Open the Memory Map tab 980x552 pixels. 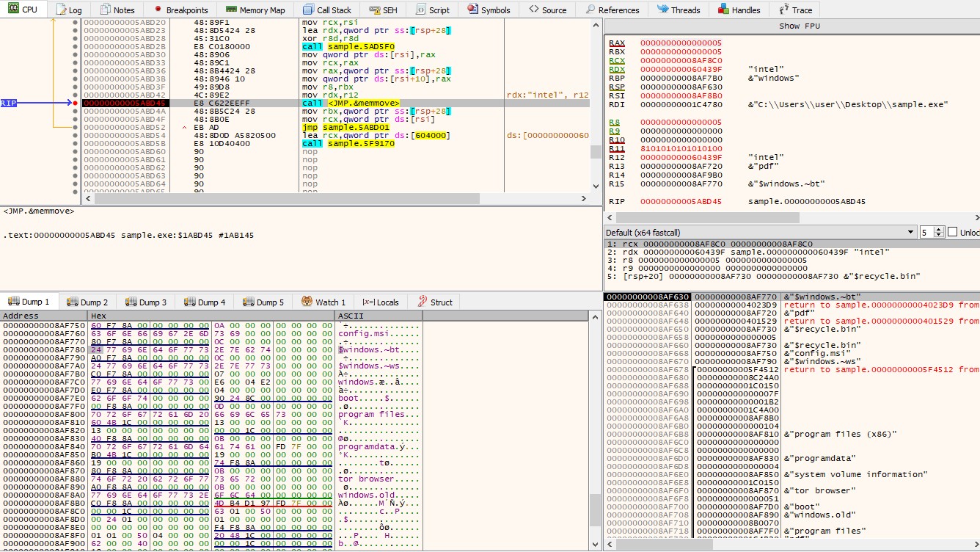click(x=255, y=10)
